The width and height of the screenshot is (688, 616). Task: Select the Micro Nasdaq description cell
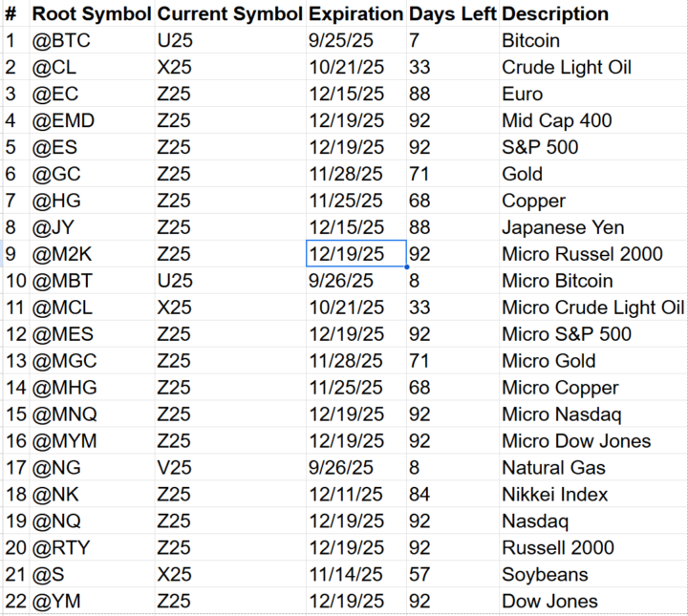tap(593, 414)
